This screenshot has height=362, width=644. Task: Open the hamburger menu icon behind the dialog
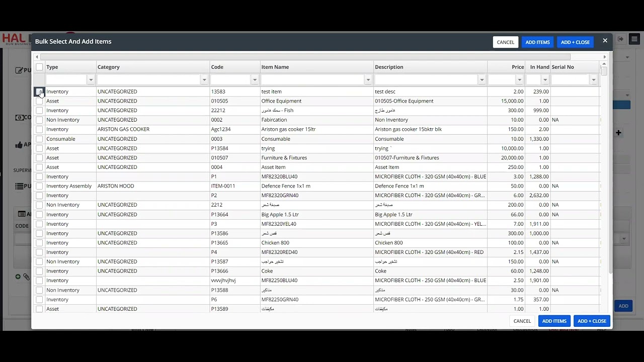click(634, 39)
